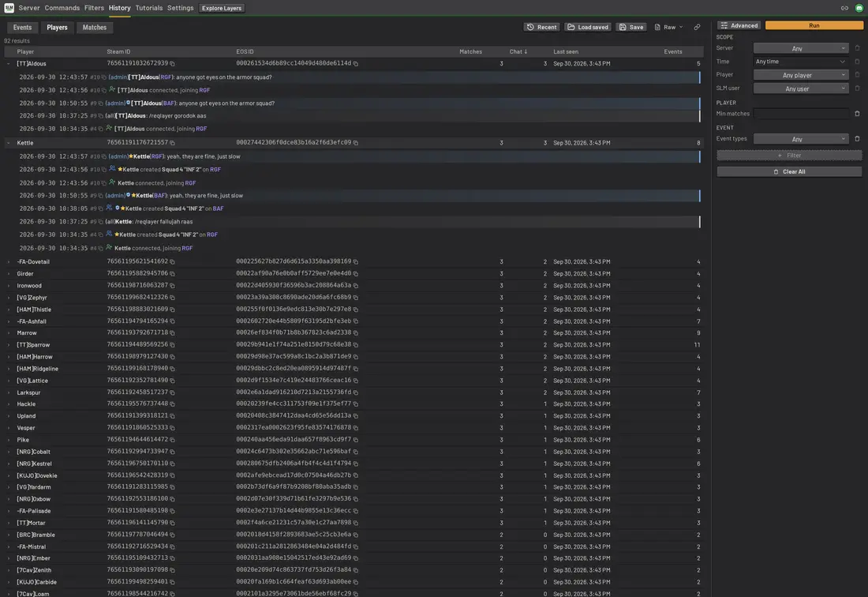This screenshot has width=868, height=597.
Task: Open the Any player dropdown
Action: point(800,75)
